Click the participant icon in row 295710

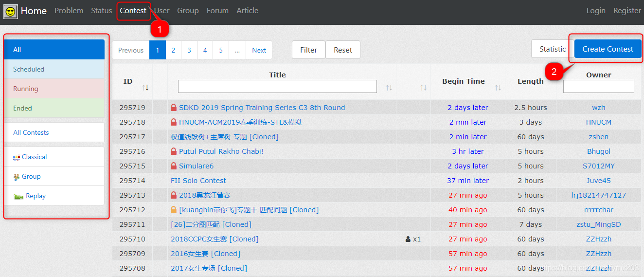coord(408,239)
